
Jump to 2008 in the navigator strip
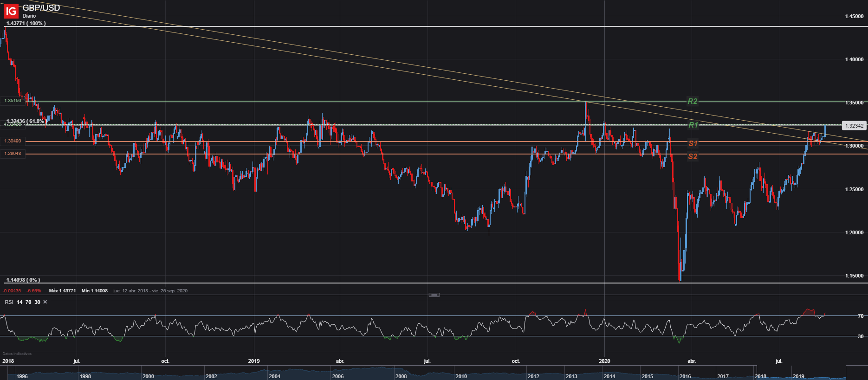point(401,376)
